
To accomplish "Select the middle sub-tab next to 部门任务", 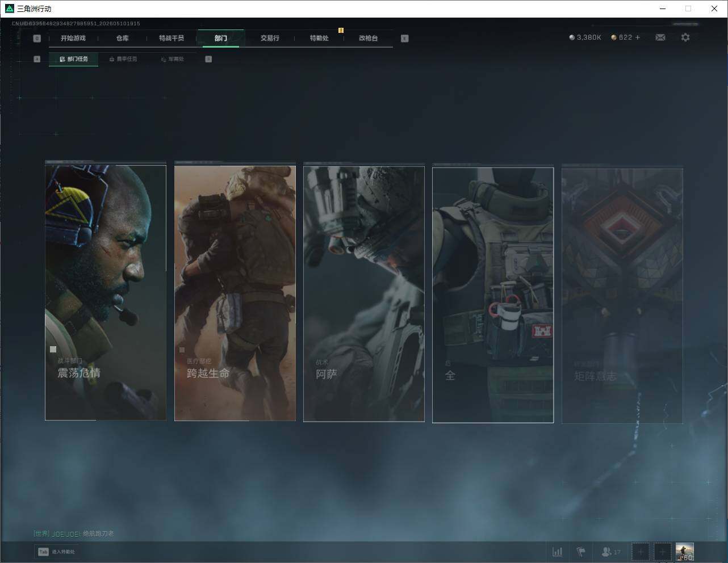I will (123, 59).
